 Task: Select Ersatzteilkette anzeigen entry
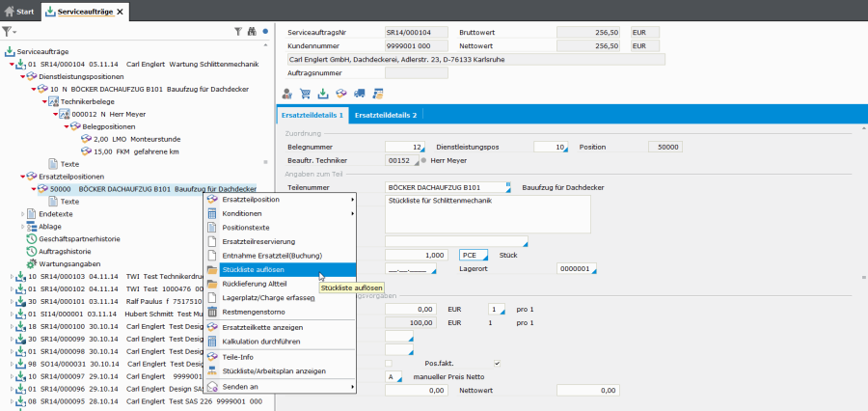point(280,327)
